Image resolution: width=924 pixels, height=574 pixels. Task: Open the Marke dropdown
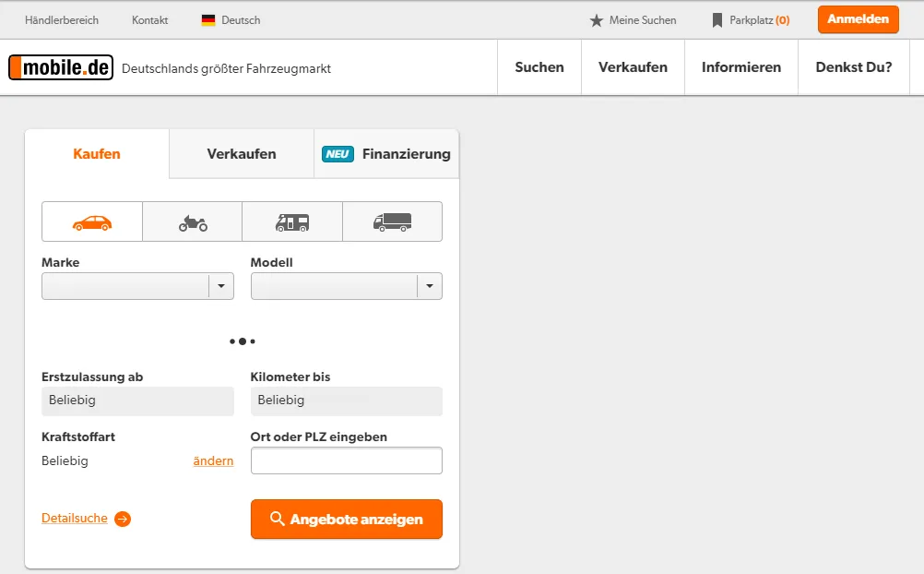pyautogui.click(x=137, y=286)
